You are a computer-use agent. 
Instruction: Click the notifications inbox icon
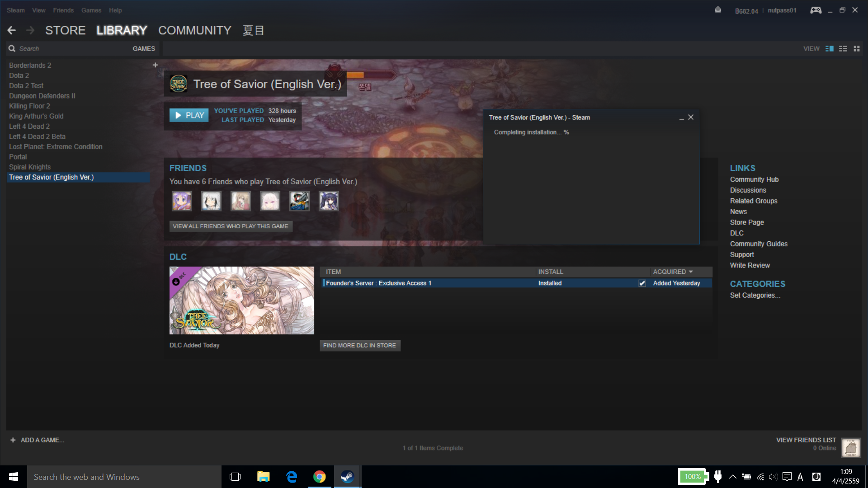tap(718, 10)
